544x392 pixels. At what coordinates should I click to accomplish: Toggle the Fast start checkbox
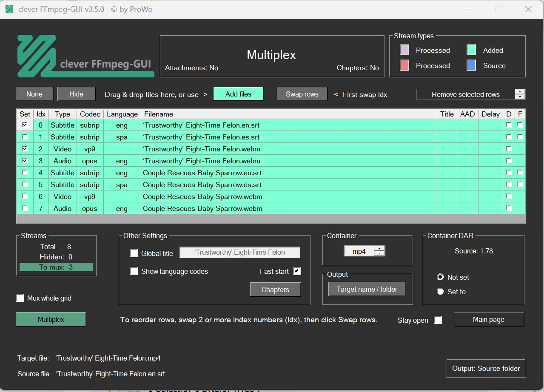coord(297,271)
